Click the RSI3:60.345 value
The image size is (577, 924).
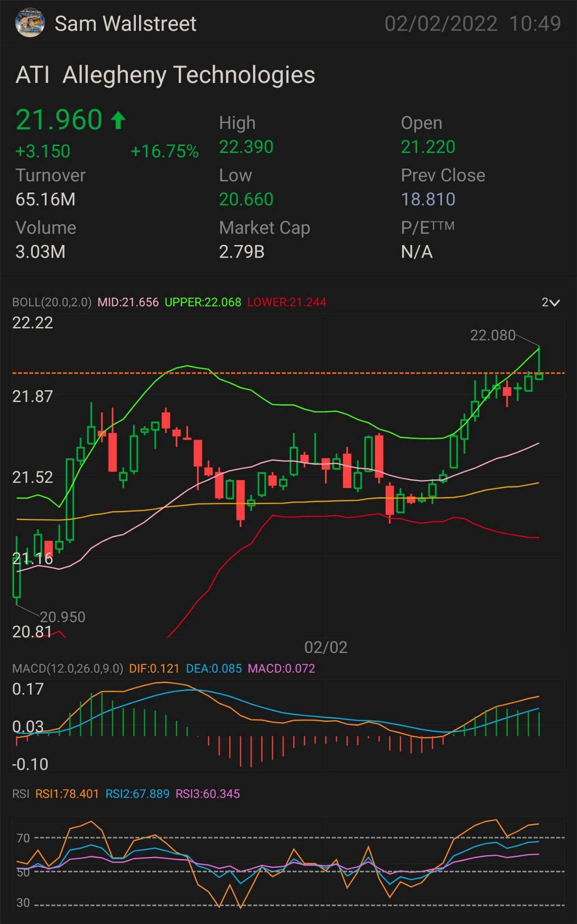(x=208, y=794)
